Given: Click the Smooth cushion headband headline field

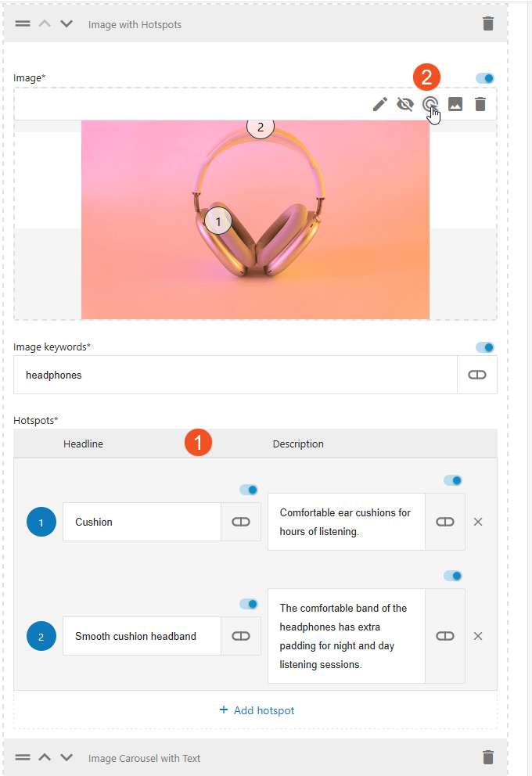Looking at the screenshot, I should click(x=142, y=636).
